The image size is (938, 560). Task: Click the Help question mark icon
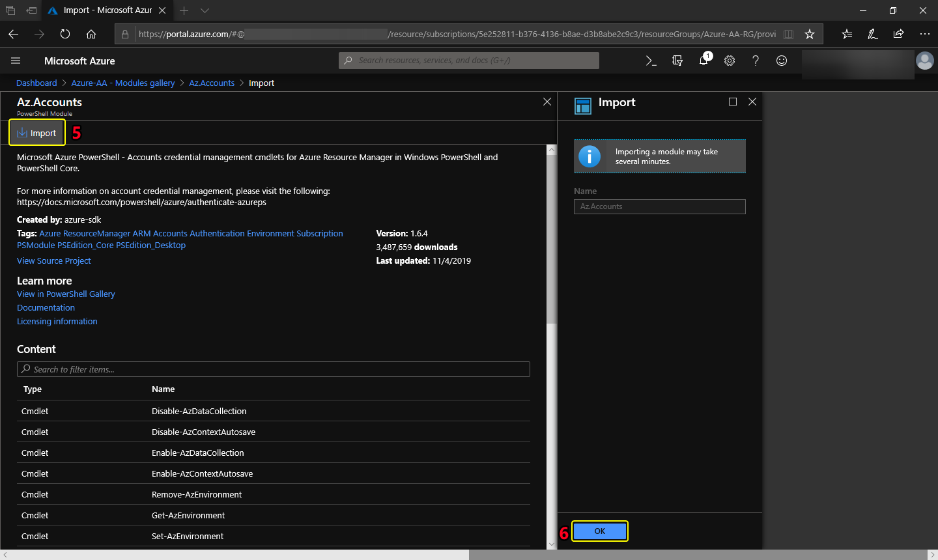(756, 61)
